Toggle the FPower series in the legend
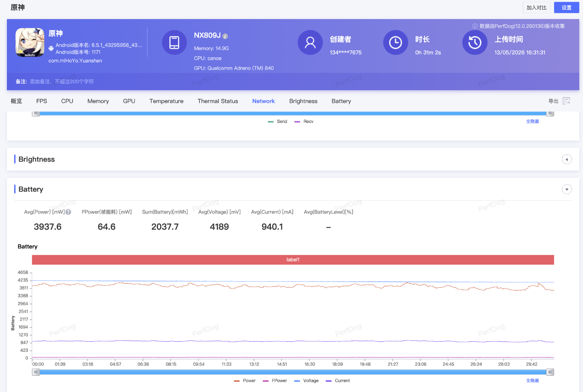 (x=275, y=381)
